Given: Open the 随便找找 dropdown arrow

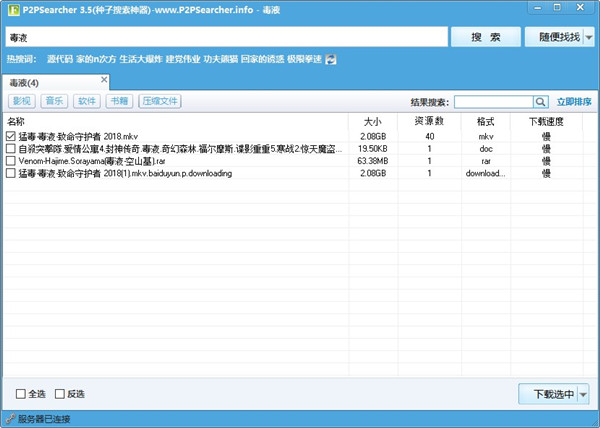Looking at the screenshot, I should click(589, 37).
